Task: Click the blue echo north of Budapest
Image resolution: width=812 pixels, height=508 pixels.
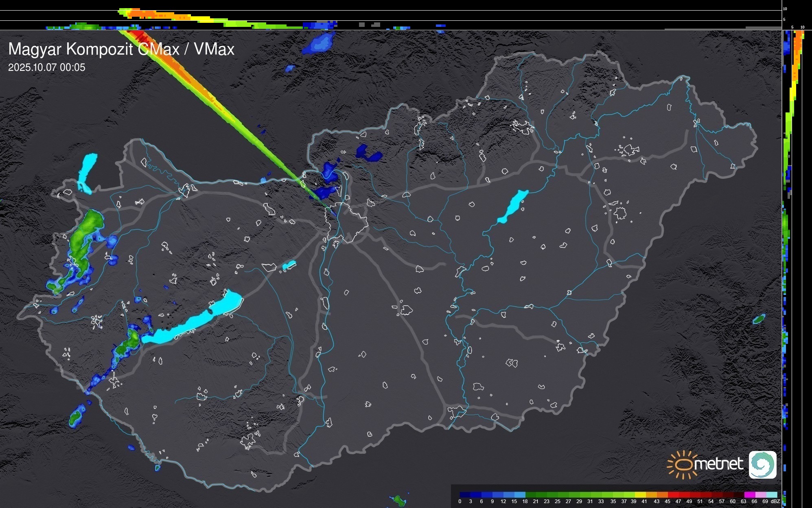Action: pos(330,173)
